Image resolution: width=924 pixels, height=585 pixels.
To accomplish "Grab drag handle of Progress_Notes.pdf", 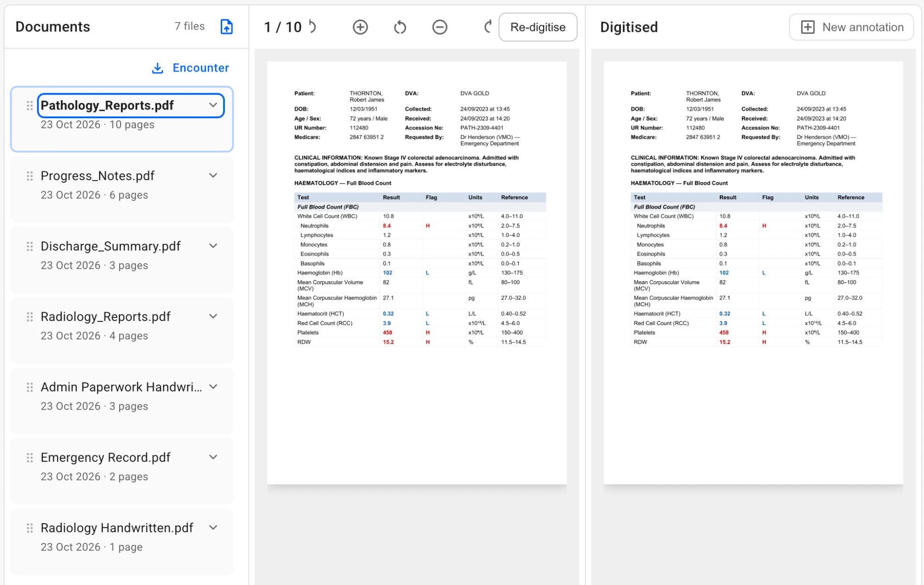I will [30, 176].
